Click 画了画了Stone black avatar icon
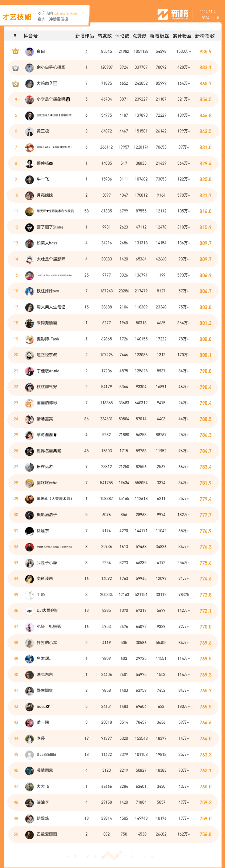The width and height of the screenshot is (225, 868). (x=30, y=227)
